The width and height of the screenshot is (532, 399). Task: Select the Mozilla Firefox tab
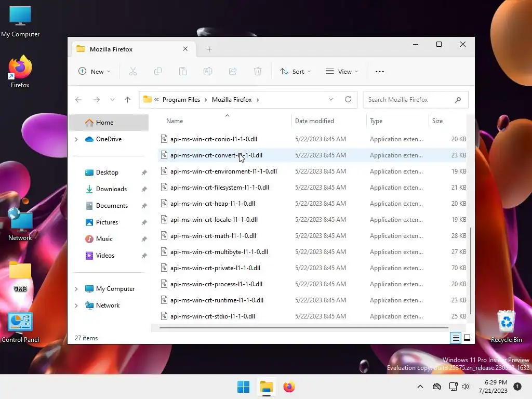click(132, 49)
